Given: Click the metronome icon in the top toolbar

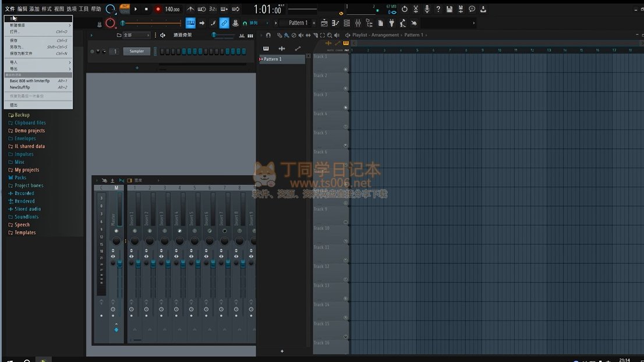Looking at the screenshot, I should click(x=191, y=9).
